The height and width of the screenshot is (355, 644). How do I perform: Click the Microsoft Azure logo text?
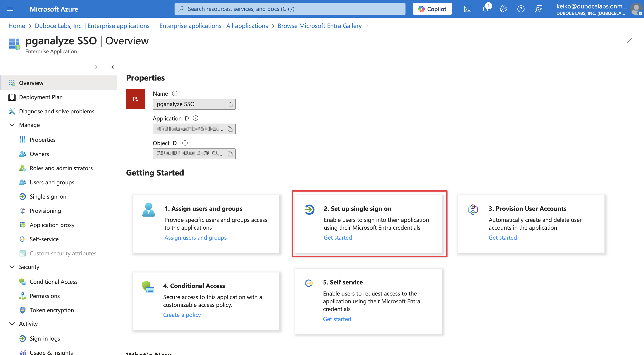click(54, 9)
